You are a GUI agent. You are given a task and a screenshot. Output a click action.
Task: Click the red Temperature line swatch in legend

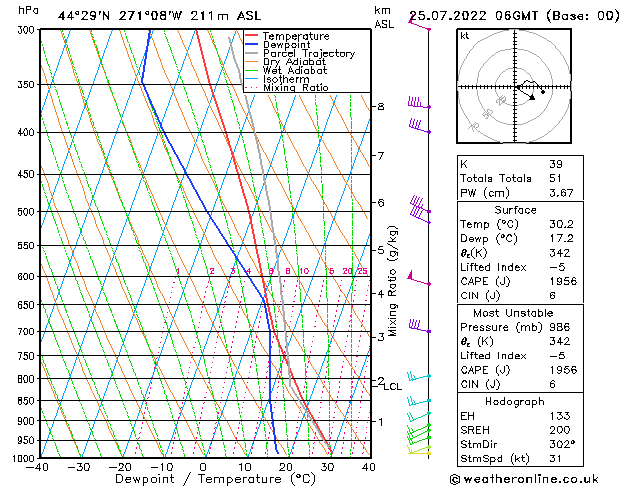[x=251, y=36]
